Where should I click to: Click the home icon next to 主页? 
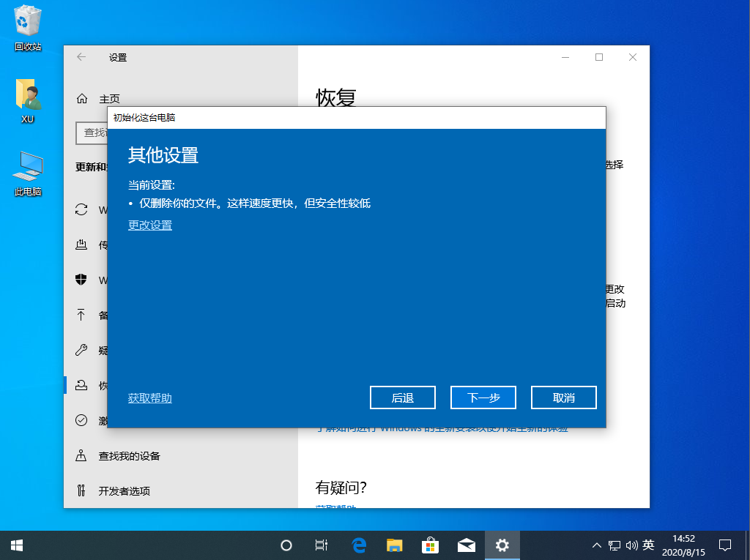click(82, 99)
